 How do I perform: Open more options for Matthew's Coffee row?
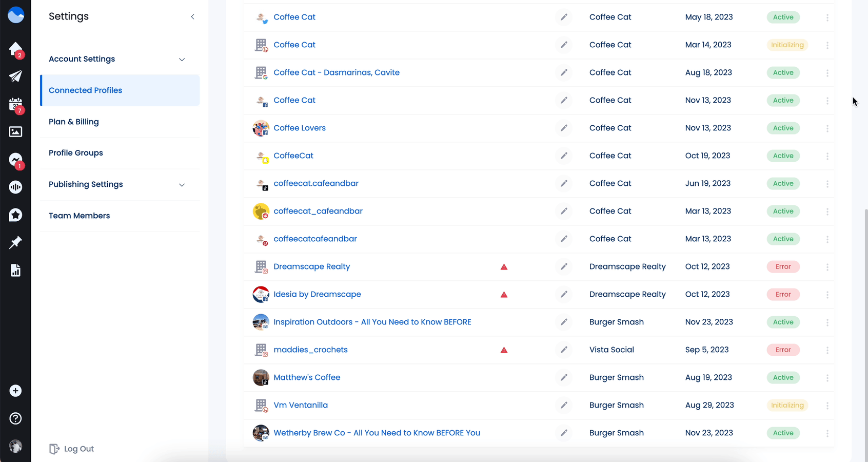(827, 378)
